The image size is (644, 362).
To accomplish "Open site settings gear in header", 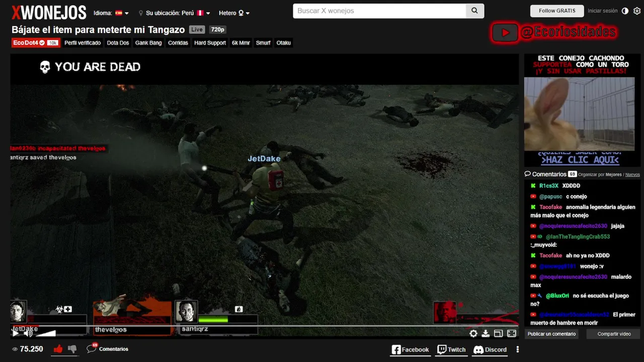I will (x=637, y=11).
